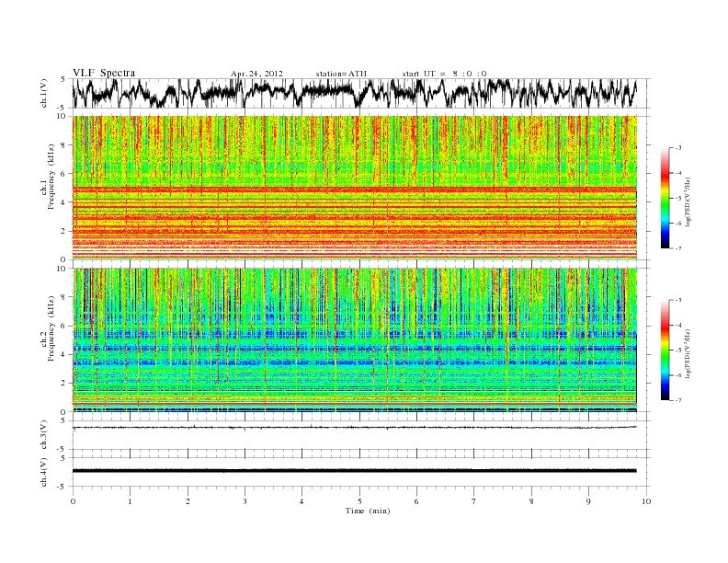Click the thin ch.3 voltage trace line
This screenshot has width=728, height=563.
click(x=355, y=428)
